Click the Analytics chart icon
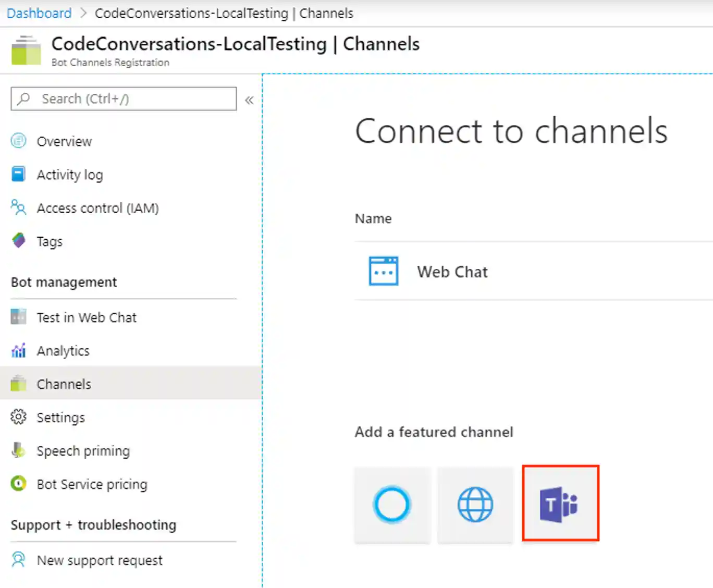The height and width of the screenshot is (588, 713). coord(19,350)
